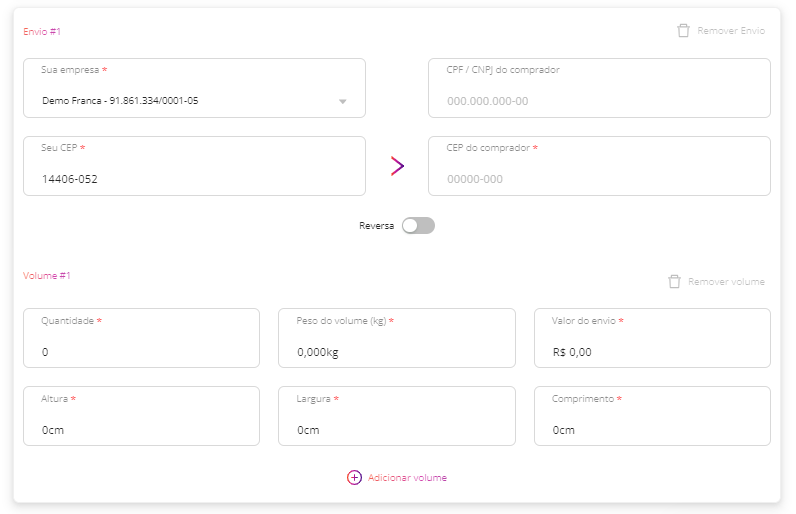Select the Quantidade input field
The image size is (796, 514).
click(x=141, y=338)
